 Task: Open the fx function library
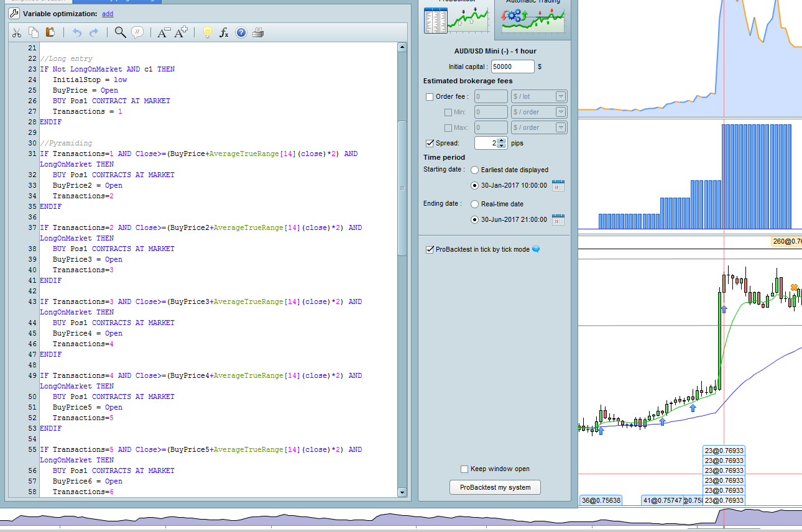pyautogui.click(x=224, y=32)
